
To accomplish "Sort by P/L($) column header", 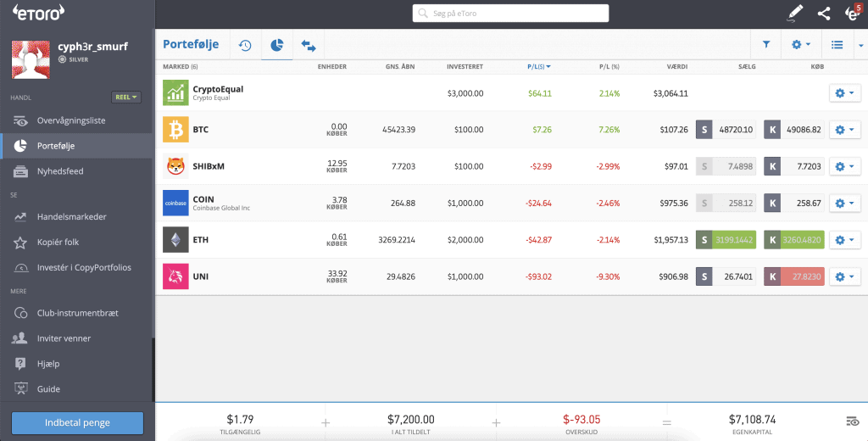I will pyautogui.click(x=538, y=66).
